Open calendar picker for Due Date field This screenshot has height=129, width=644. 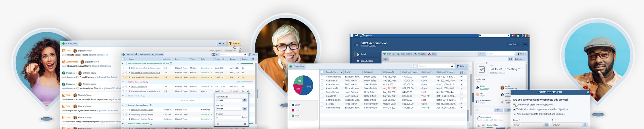pos(244,109)
